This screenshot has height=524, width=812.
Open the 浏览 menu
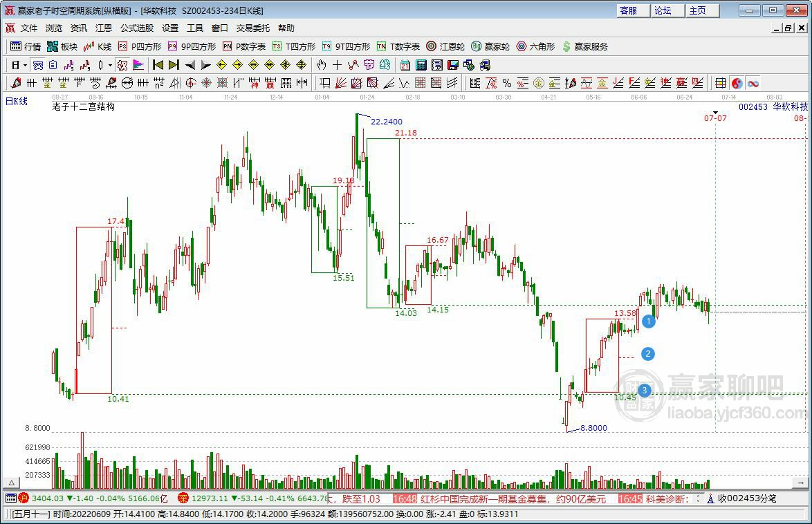point(54,28)
